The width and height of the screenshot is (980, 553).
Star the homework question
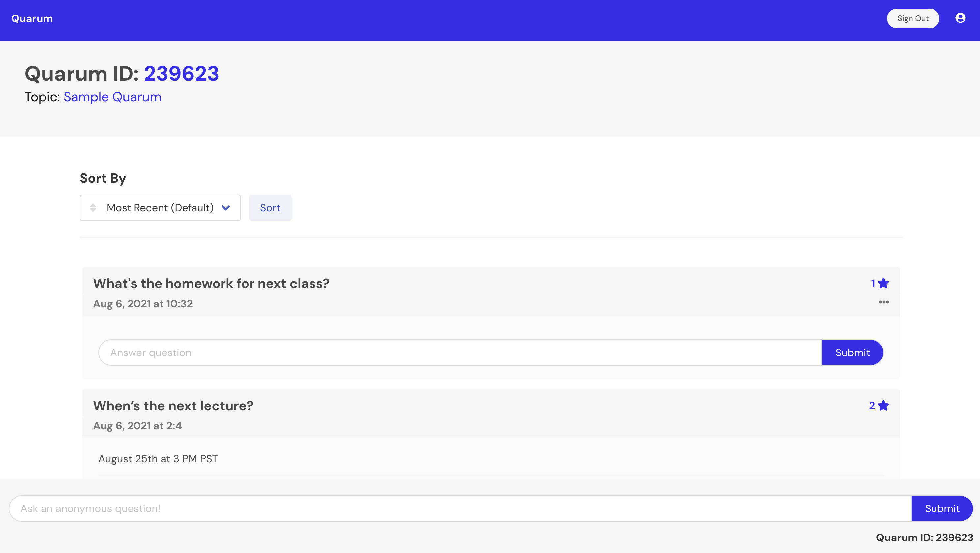coord(883,283)
